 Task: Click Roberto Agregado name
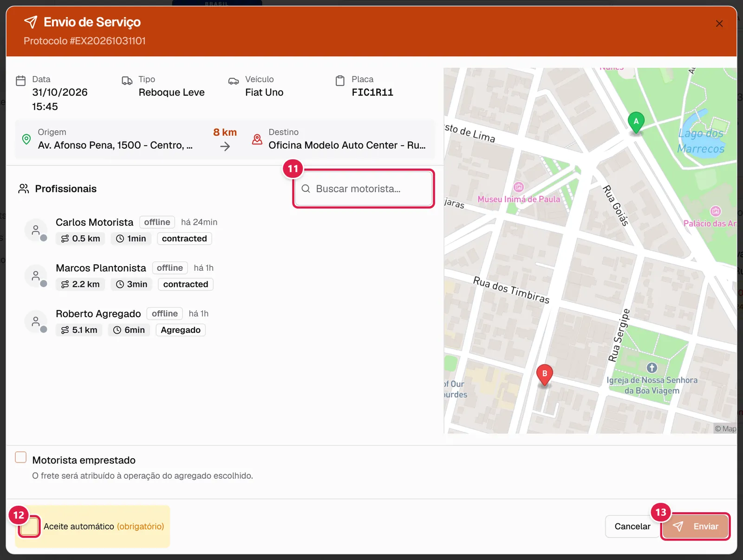coord(98,313)
